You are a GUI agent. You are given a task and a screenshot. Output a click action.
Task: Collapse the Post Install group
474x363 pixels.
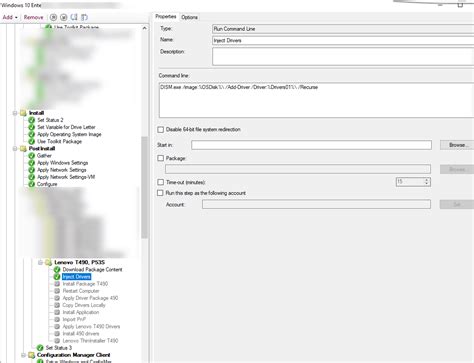15,148
